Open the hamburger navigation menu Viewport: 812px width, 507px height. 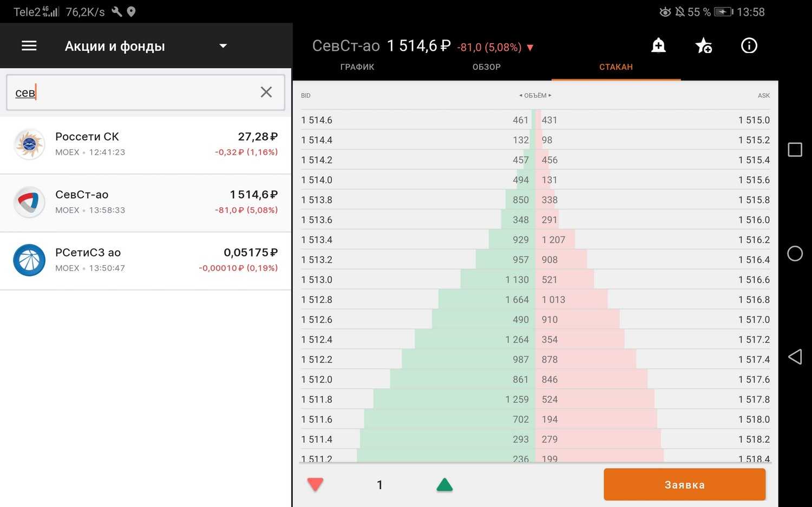tap(29, 46)
